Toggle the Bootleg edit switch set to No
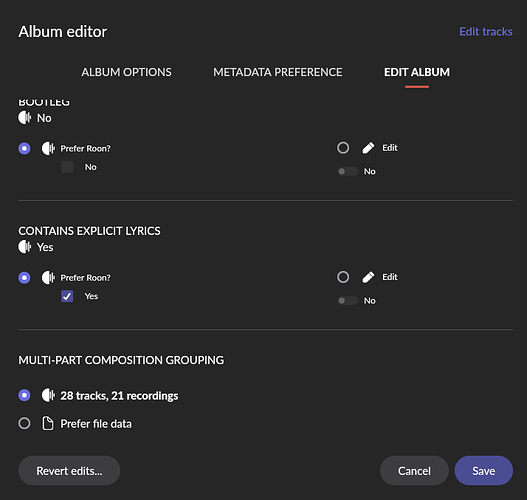Viewport: 527px width, 500px height. pos(348,171)
